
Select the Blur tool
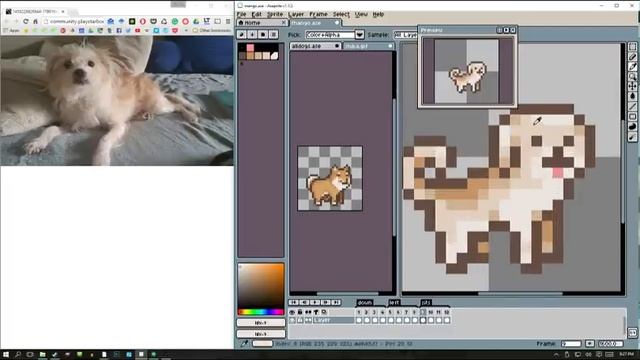[632, 137]
